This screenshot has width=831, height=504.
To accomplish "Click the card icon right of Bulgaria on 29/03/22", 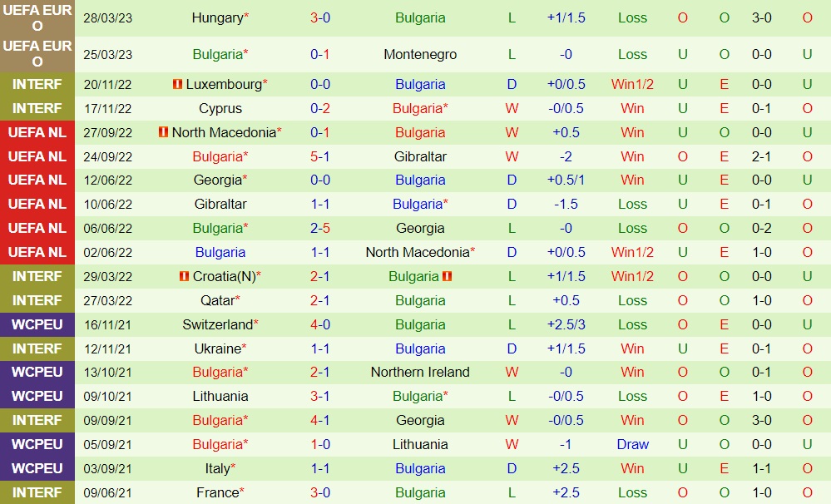I will coord(447,276).
